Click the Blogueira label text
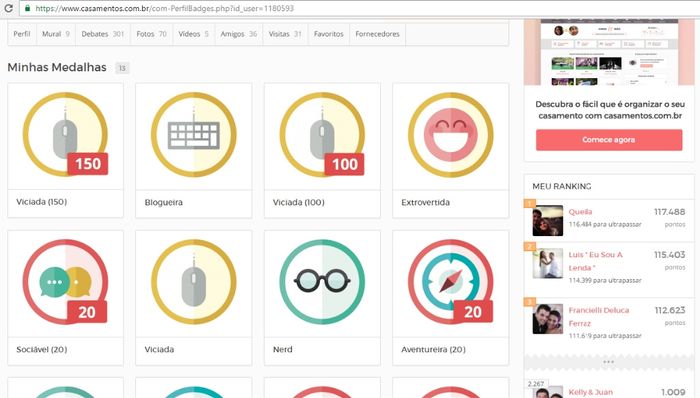The height and width of the screenshot is (398, 700). pos(163,202)
